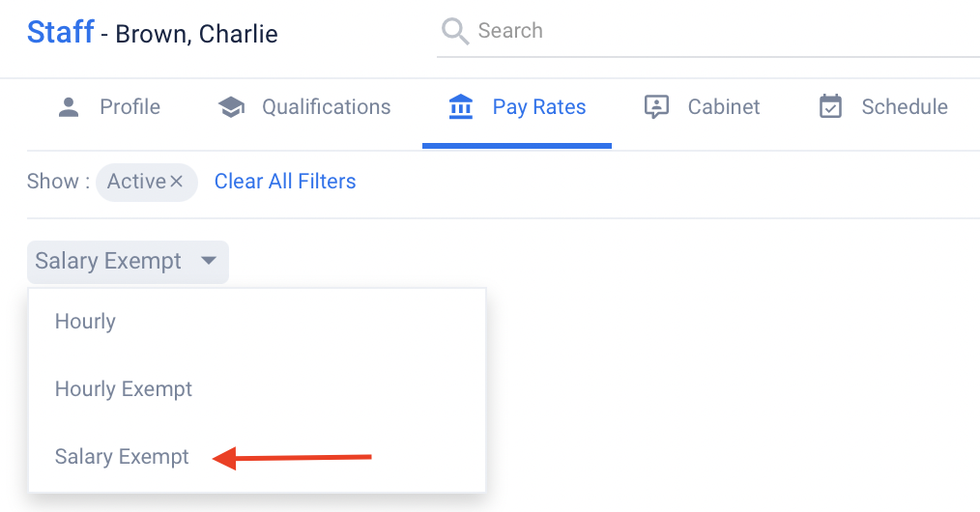This screenshot has width=980, height=512.
Task: Click the dropdown arrow next to Salary Exempt
Action: (209, 261)
